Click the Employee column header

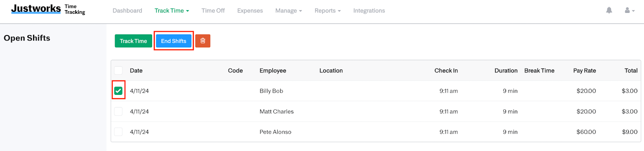tap(273, 70)
